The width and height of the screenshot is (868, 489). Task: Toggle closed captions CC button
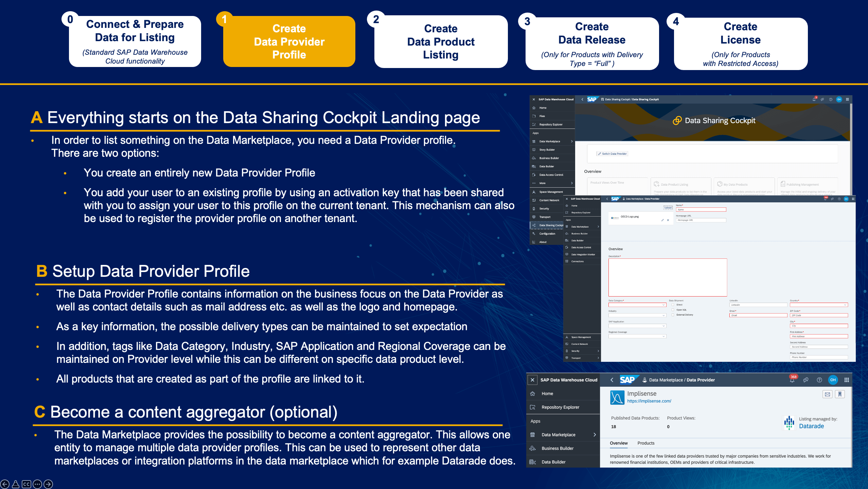[26, 484]
